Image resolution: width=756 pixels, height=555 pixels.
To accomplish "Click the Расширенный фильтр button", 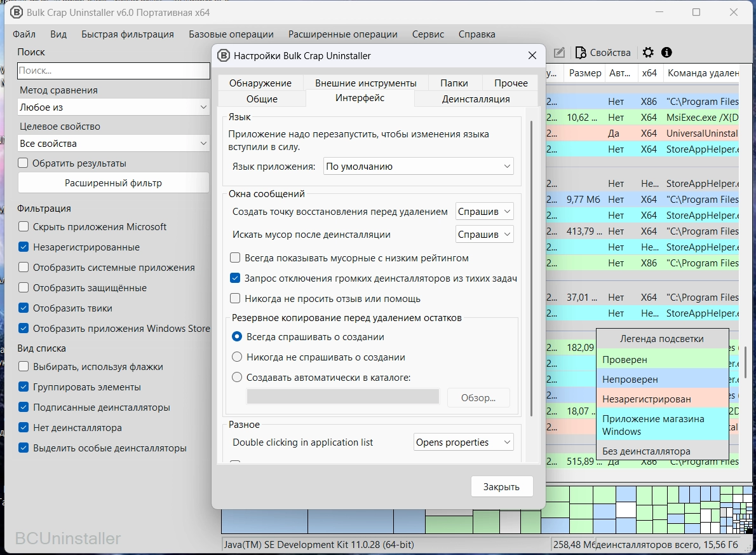I will pyautogui.click(x=113, y=183).
